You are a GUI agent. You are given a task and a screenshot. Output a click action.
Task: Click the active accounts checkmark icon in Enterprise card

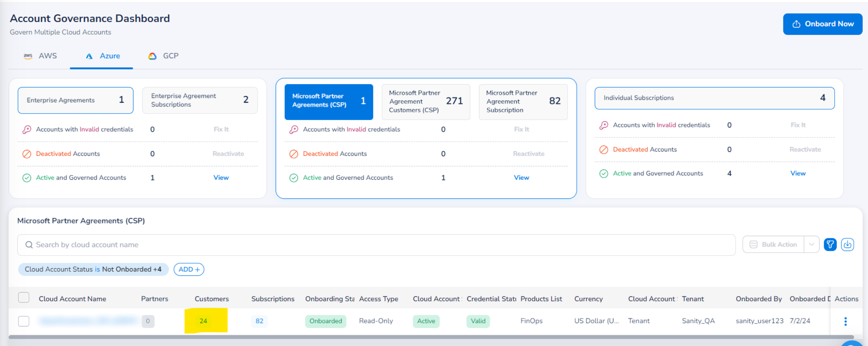click(x=27, y=178)
